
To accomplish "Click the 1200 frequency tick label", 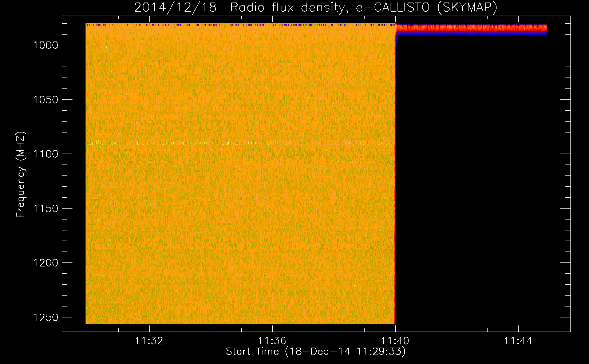I will pyautogui.click(x=46, y=263).
